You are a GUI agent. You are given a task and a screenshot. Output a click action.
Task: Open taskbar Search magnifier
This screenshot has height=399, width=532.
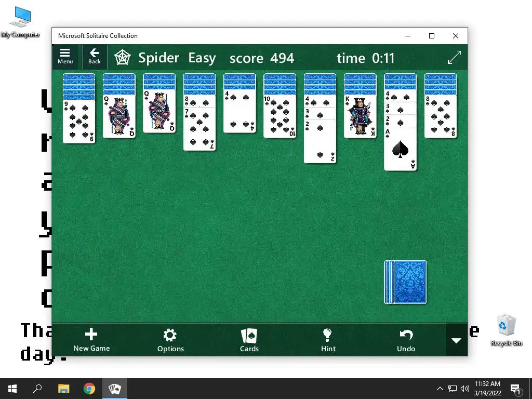tap(37, 389)
